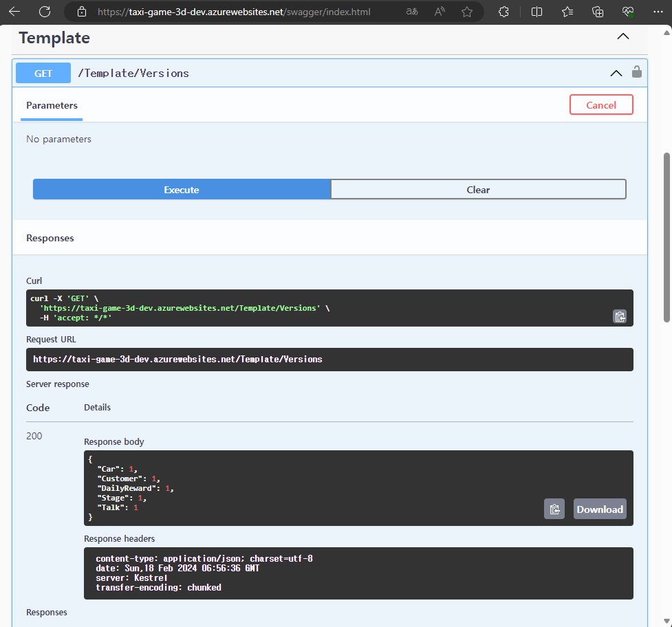Click the authorization padlock on Template/Versions
The width and height of the screenshot is (672, 627).
point(637,72)
